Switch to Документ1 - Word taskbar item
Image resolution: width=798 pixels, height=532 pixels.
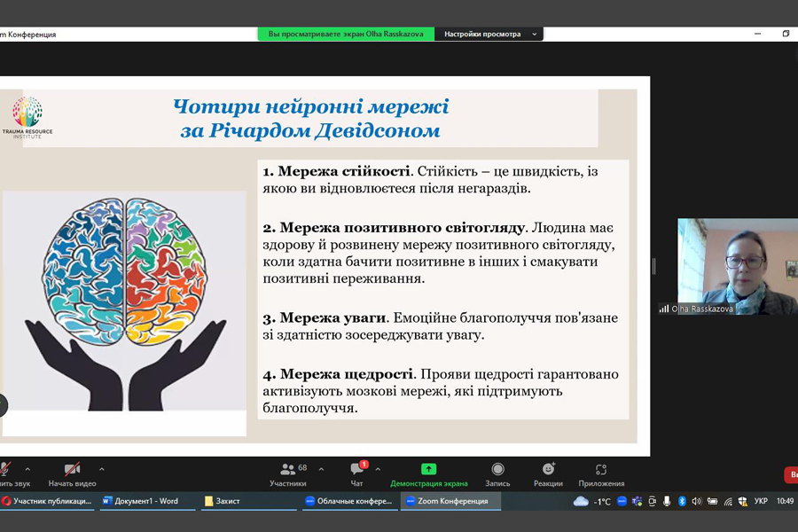(x=146, y=501)
